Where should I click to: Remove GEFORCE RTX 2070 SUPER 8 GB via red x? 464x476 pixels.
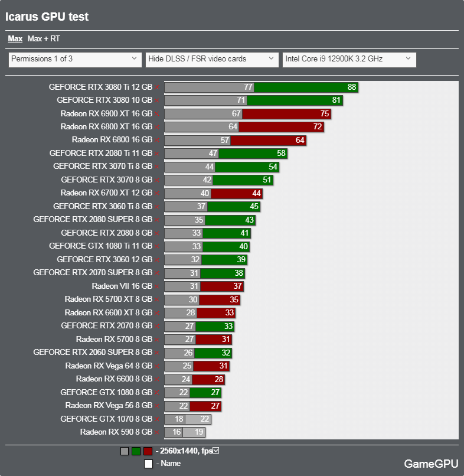[x=157, y=273]
